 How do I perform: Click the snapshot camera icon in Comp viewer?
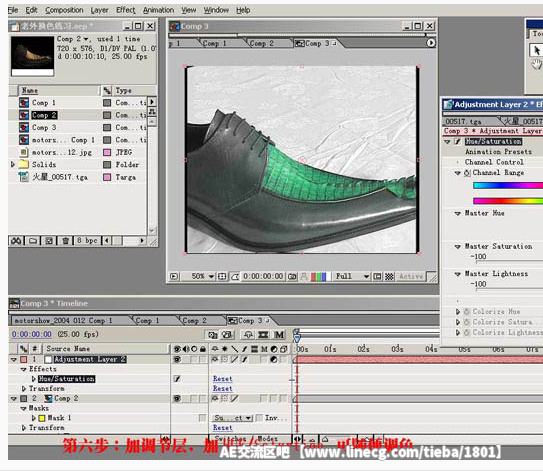click(x=292, y=276)
